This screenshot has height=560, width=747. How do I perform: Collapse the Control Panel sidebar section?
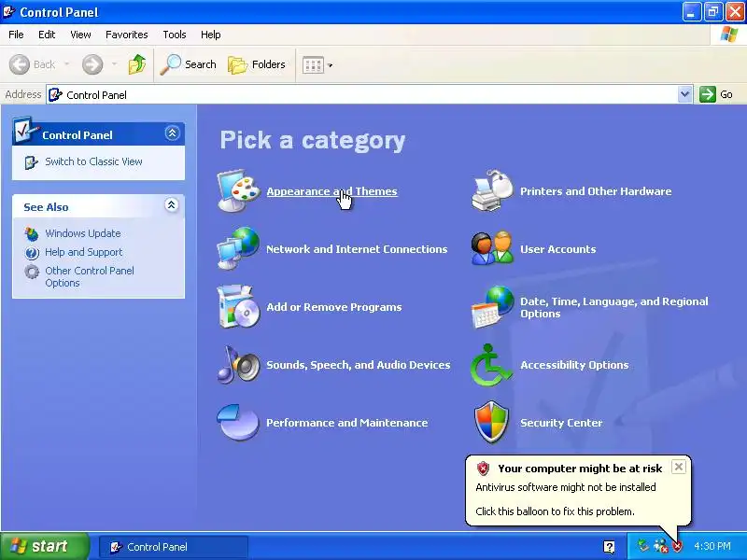(x=172, y=133)
